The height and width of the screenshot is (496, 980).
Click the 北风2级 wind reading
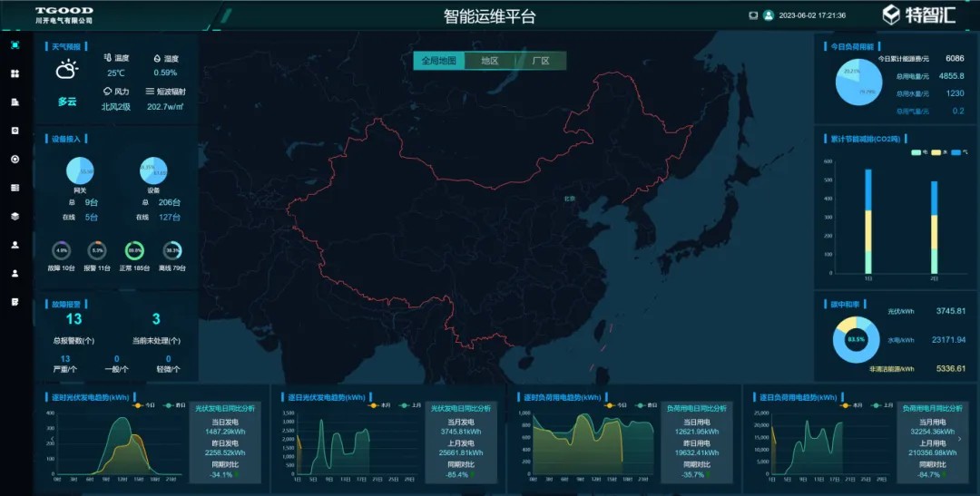tap(115, 107)
